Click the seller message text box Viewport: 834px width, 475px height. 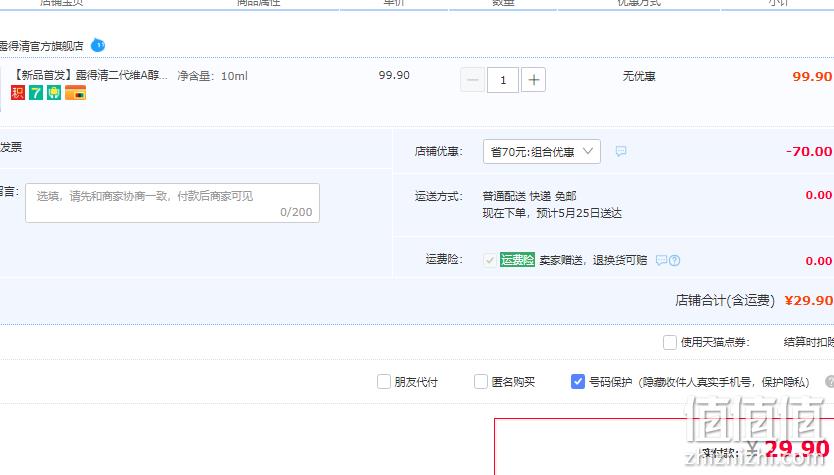click(x=172, y=203)
